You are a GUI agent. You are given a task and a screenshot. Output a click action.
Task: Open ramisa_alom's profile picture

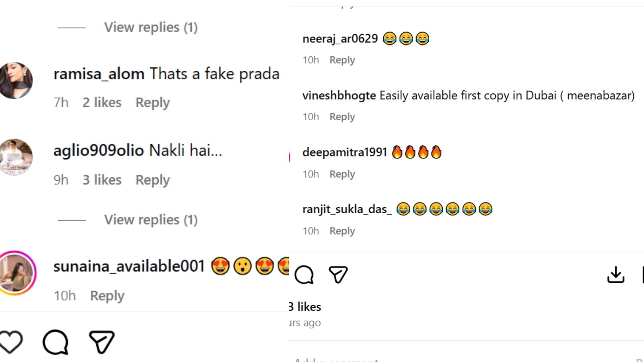tap(16, 80)
